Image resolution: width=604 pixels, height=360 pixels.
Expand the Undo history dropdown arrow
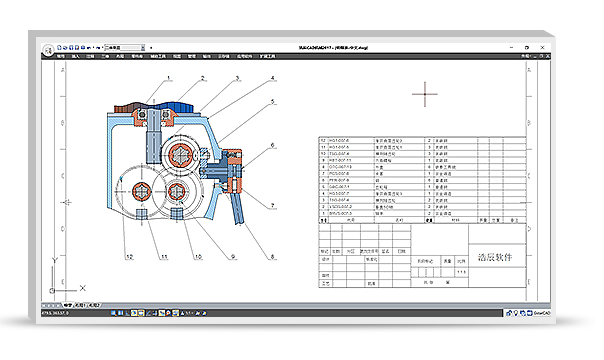click(x=94, y=48)
